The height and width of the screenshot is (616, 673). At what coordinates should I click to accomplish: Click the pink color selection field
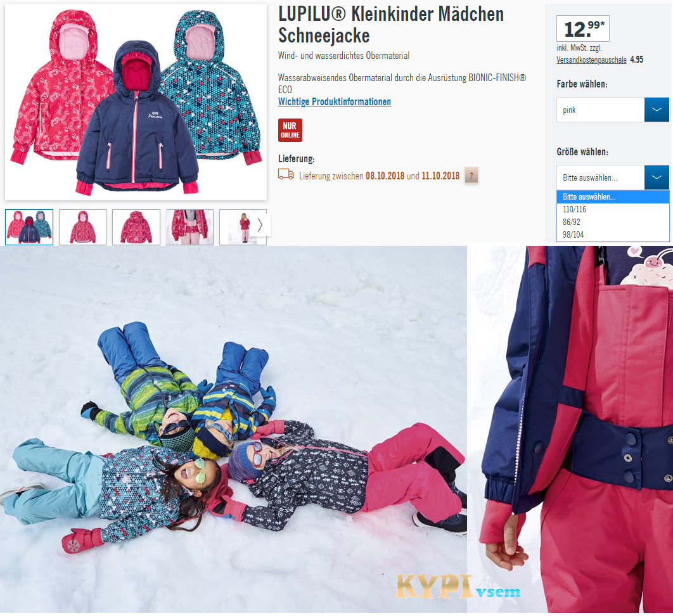click(601, 110)
